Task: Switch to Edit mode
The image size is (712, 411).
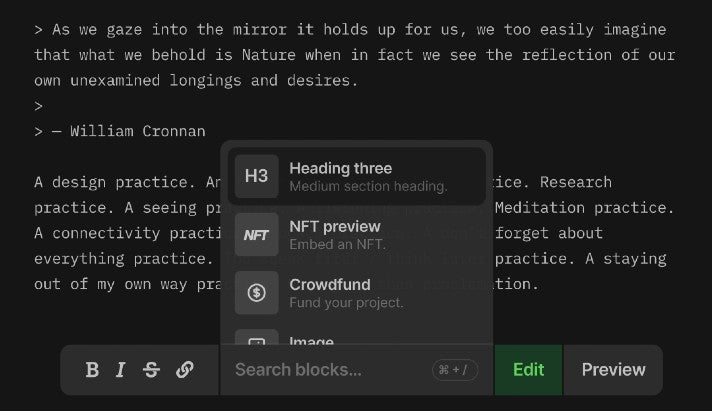Action: pyautogui.click(x=528, y=370)
